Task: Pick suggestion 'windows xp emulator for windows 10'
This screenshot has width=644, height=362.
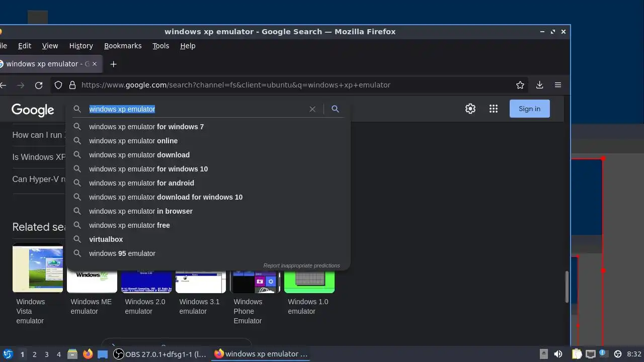Action: click(208, 169)
